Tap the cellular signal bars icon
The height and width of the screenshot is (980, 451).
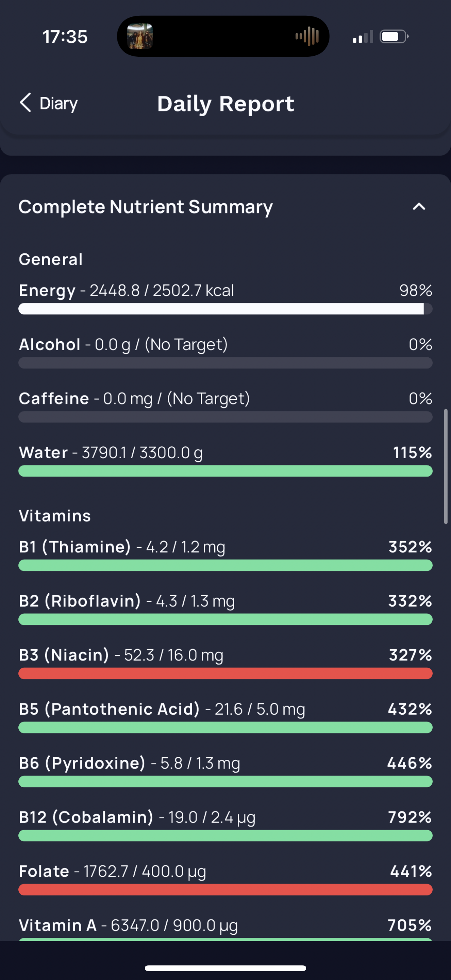tap(363, 37)
